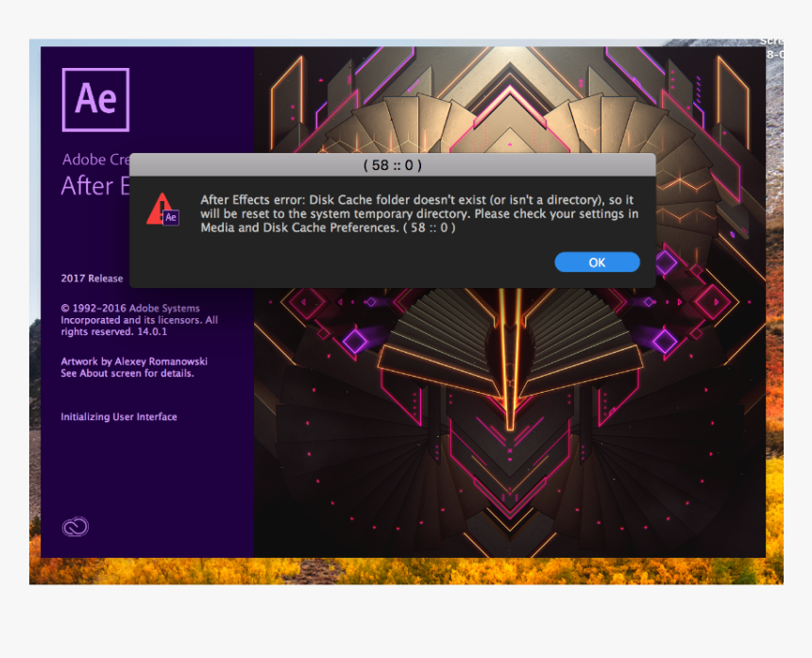The height and width of the screenshot is (658, 812).
Task: Click the "2017 Release" text
Action: coord(93,278)
